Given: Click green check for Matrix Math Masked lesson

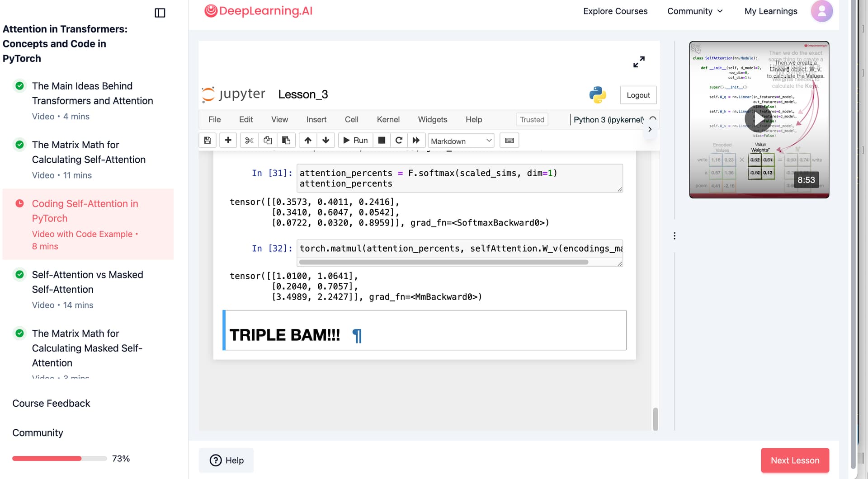Looking at the screenshot, I should coord(20,333).
